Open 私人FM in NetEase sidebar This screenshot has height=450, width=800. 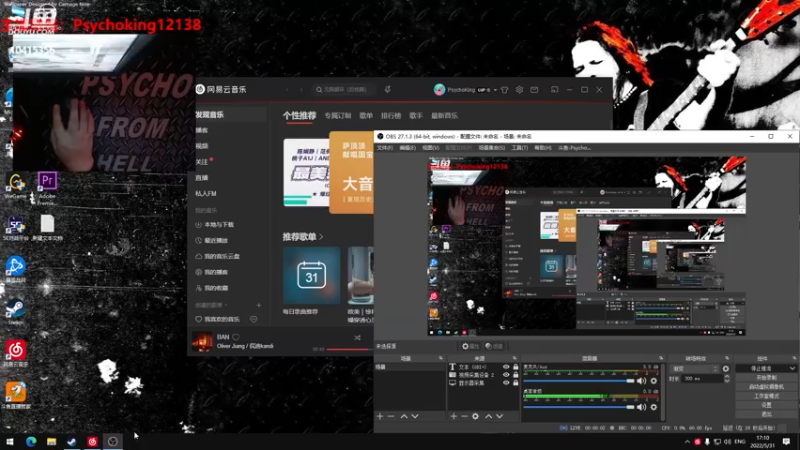tap(206, 194)
